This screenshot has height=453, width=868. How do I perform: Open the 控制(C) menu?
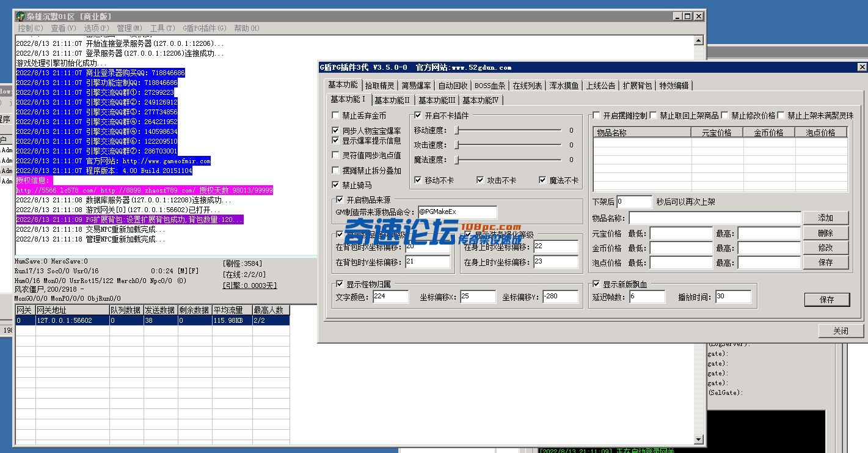(x=30, y=28)
